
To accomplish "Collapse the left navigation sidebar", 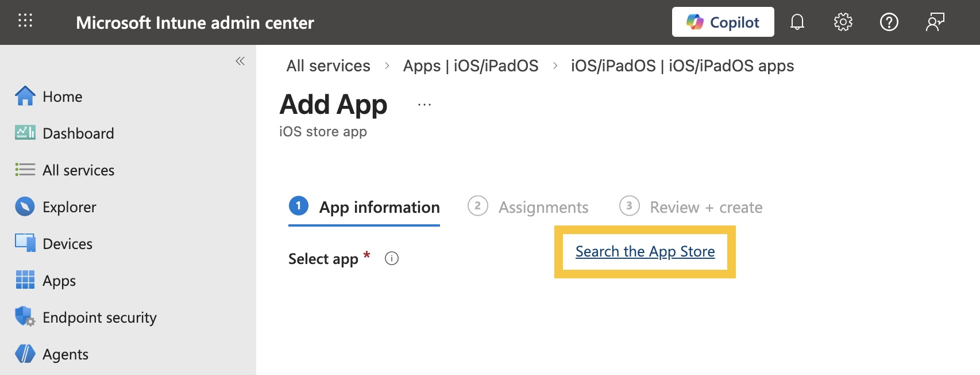I will pyautogui.click(x=240, y=61).
